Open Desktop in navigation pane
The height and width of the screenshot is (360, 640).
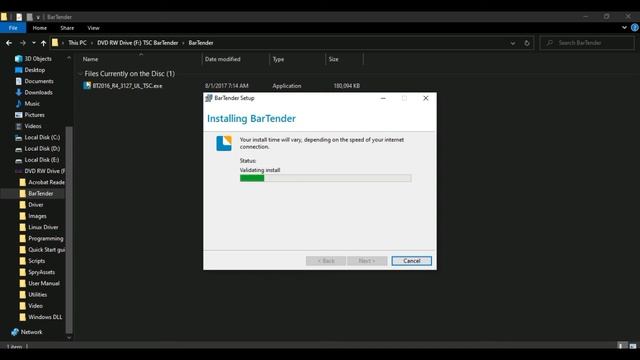pyautogui.click(x=35, y=70)
